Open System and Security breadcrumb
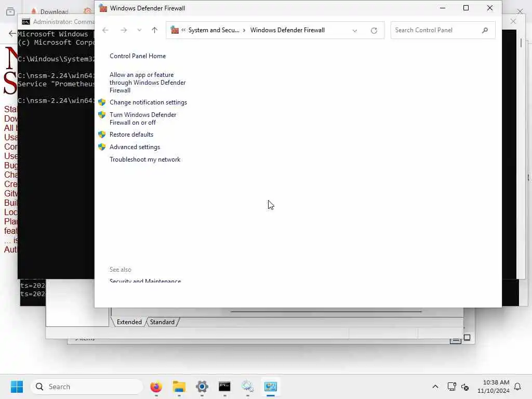Viewport: 532px width, 399px height. 214,30
